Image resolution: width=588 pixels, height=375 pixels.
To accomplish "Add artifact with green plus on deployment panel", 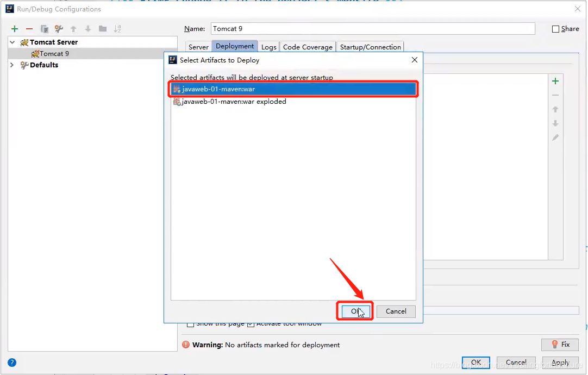I will tap(555, 81).
